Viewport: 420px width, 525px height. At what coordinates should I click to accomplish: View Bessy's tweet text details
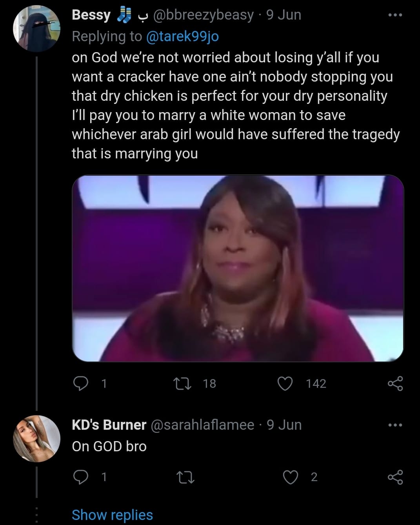(236, 105)
